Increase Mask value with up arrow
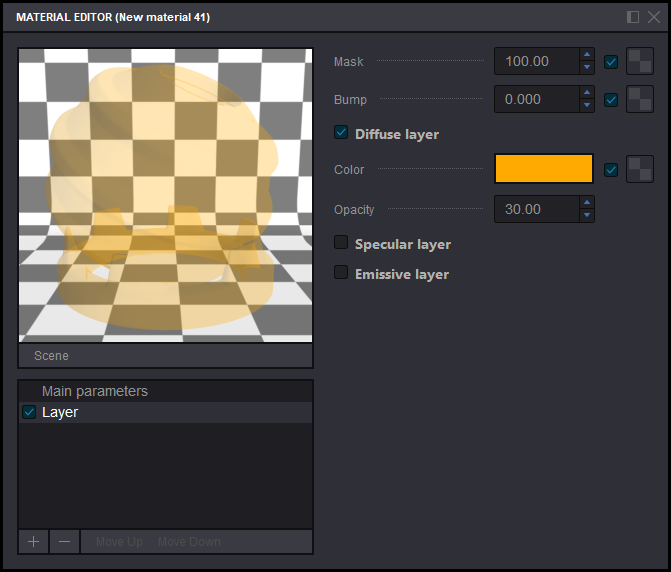This screenshot has width=671, height=572. pyautogui.click(x=587, y=56)
